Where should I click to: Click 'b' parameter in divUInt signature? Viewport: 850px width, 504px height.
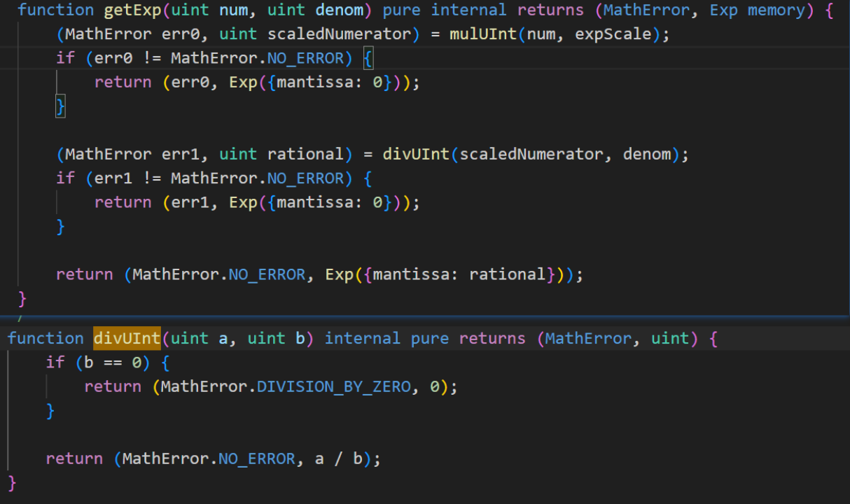point(300,339)
